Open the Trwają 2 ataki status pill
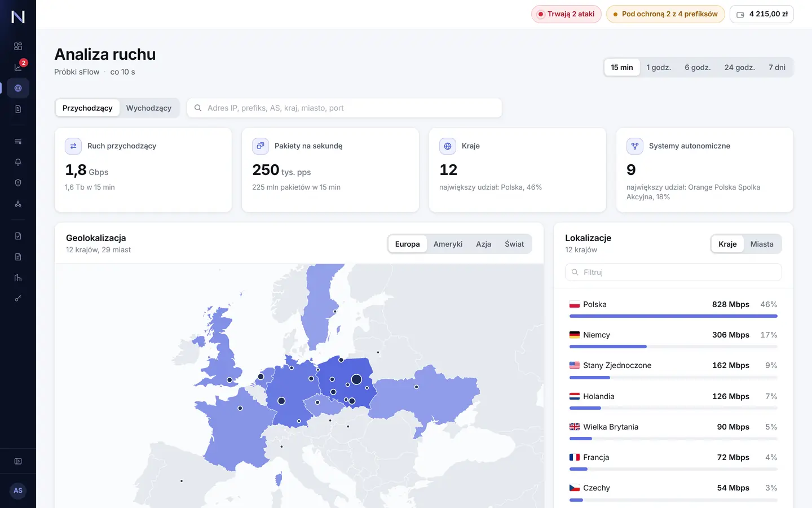 click(566, 14)
